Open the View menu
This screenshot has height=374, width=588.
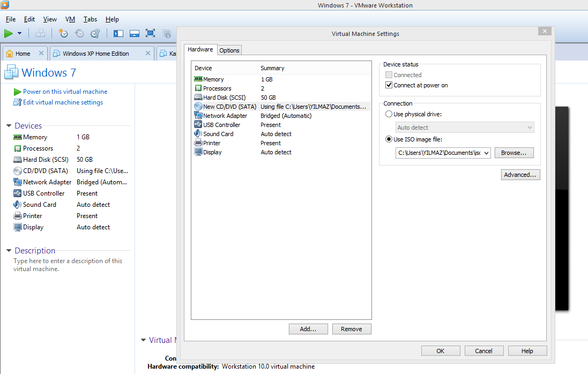pyautogui.click(x=50, y=19)
